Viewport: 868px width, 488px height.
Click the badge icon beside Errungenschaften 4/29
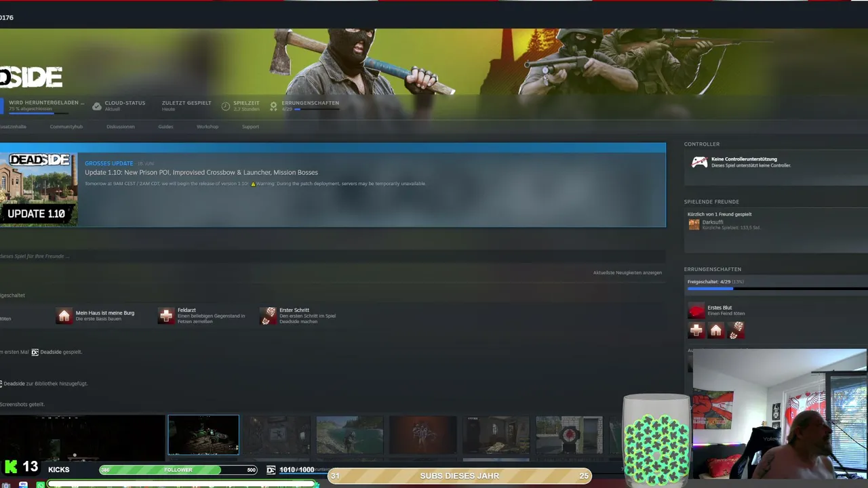point(273,106)
